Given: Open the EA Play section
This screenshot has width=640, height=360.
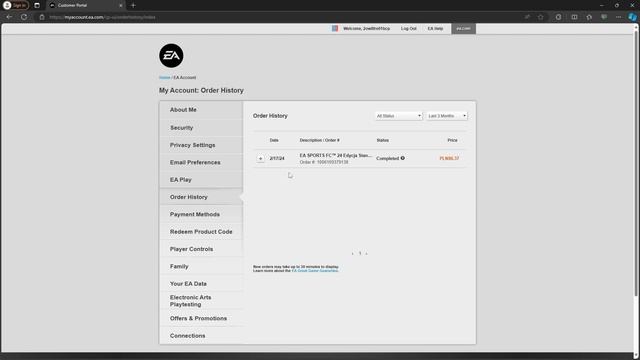Looking at the screenshot, I should coord(201,180).
